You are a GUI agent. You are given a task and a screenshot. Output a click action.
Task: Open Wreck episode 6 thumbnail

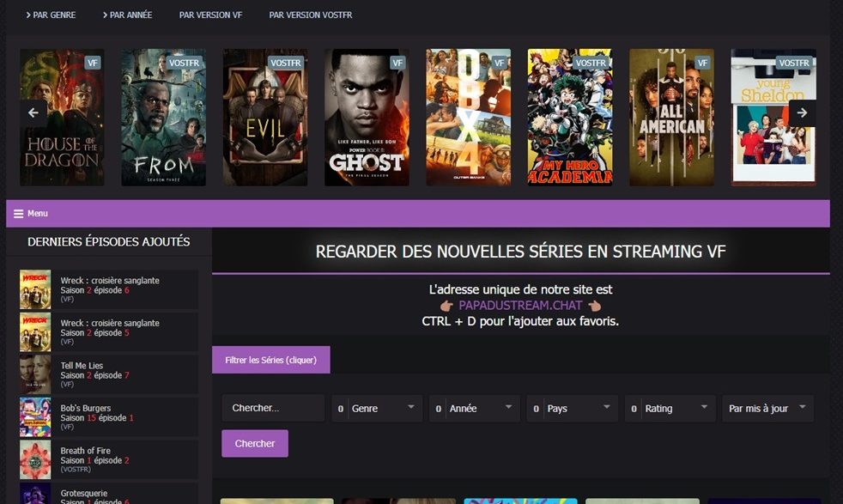pyautogui.click(x=35, y=289)
